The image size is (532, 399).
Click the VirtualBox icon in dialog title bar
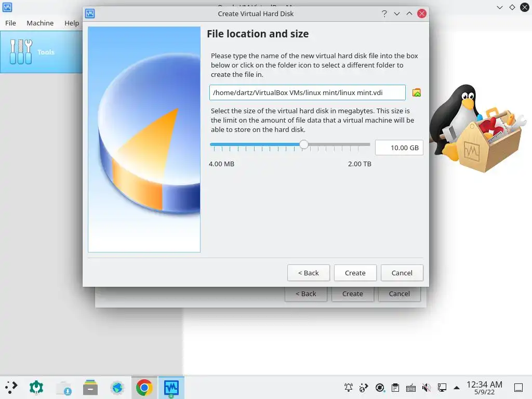point(90,14)
